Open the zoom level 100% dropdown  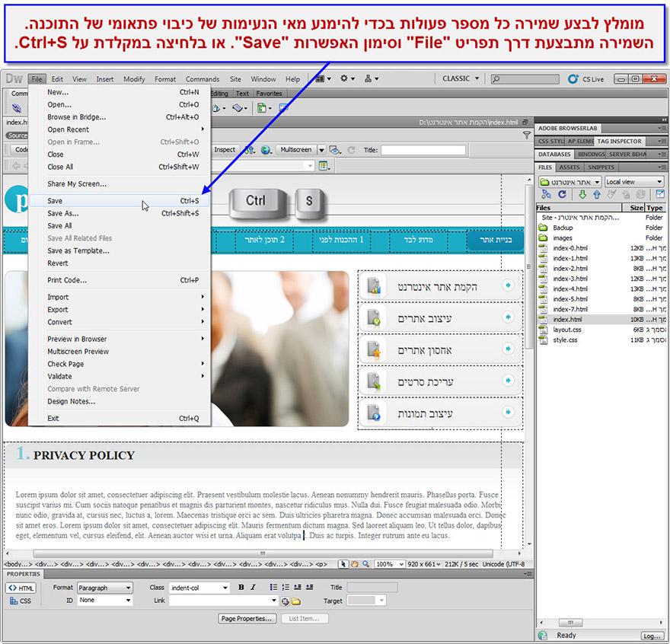[389, 564]
